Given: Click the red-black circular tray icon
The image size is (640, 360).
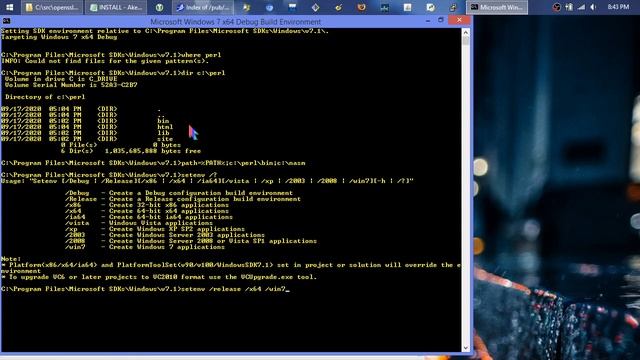Looking at the screenshot, I should coord(556,7).
